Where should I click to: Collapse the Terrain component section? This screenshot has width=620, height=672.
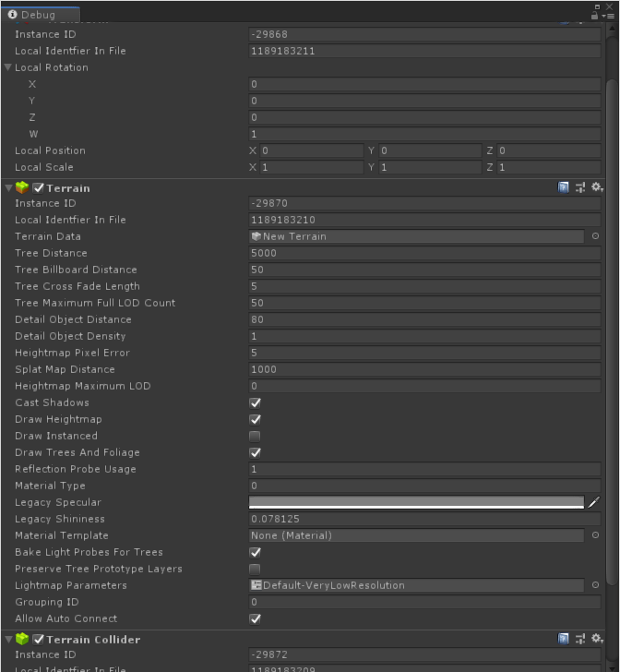coord(8,187)
